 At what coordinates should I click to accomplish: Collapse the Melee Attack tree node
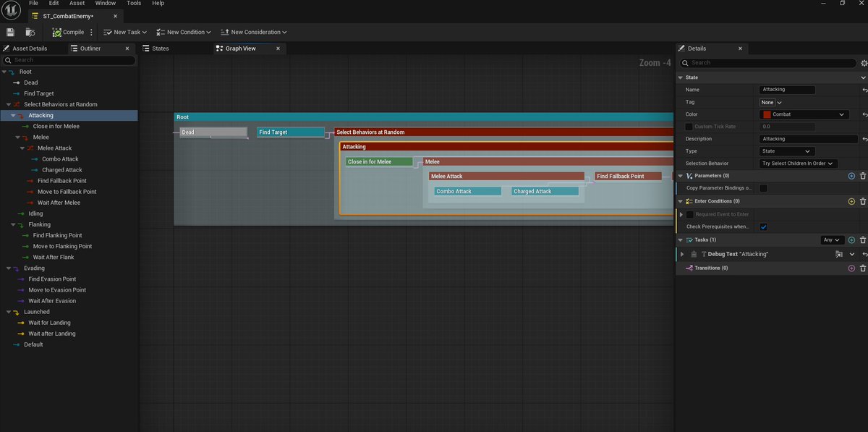(22, 148)
